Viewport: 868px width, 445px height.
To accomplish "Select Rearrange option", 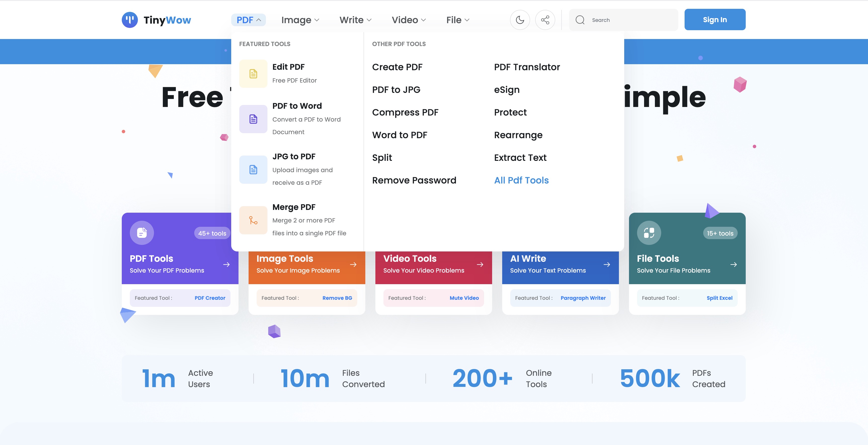I will 518,135.
